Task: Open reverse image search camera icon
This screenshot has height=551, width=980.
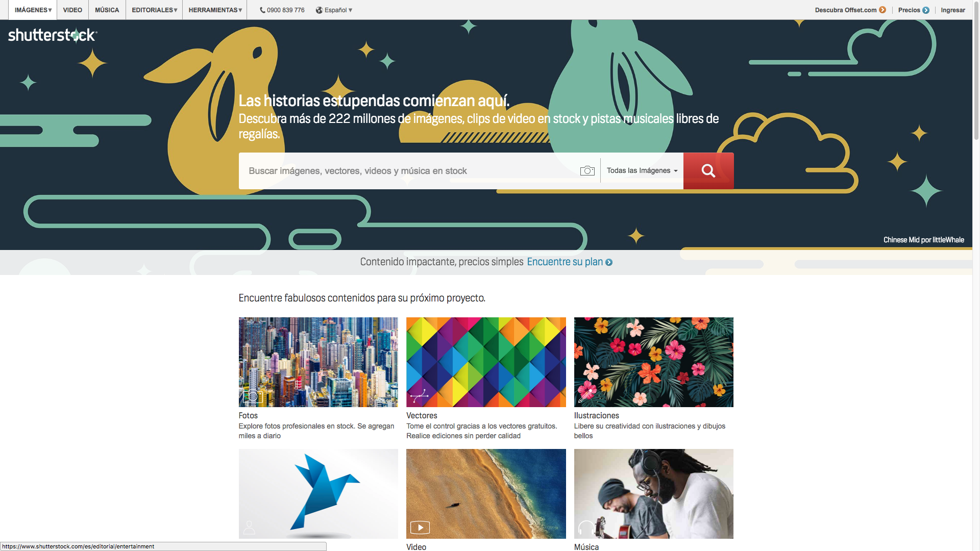Action: [x=587, y=171]
